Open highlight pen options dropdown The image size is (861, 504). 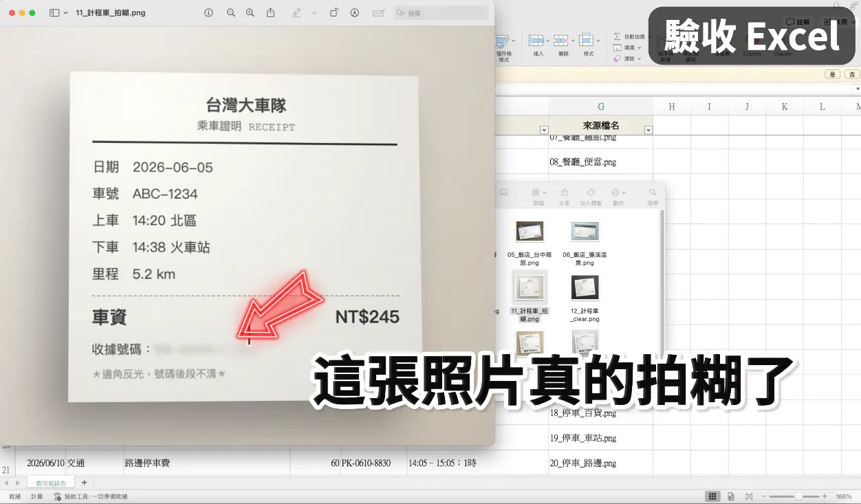(314, 13)
